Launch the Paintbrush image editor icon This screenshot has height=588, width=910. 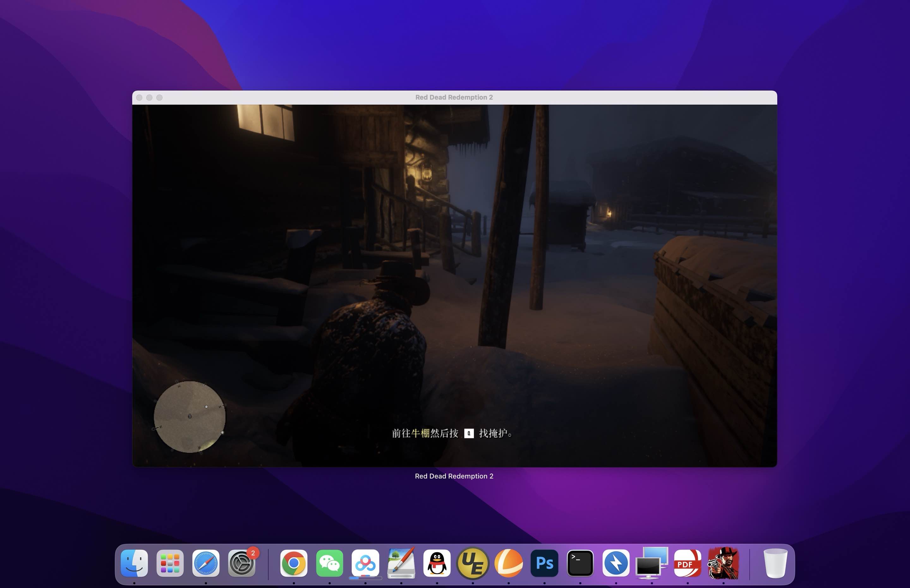coord(401,563)
